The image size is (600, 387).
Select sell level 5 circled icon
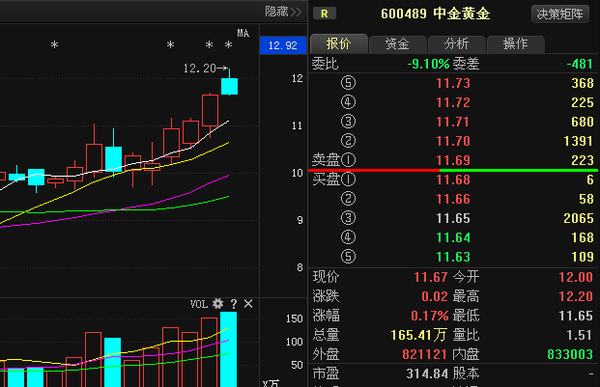348,83
